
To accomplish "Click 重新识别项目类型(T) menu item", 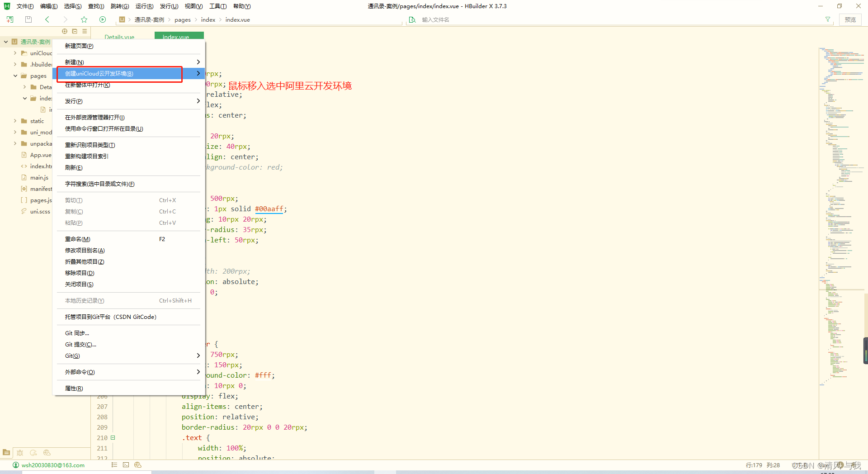I will pyautogui.click(x=129, y=145).
